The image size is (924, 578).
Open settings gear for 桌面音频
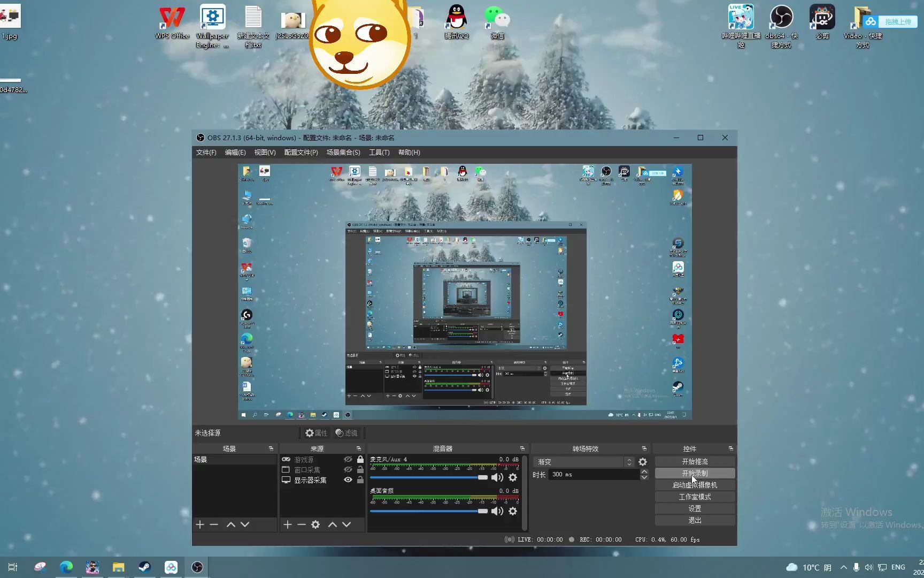tap(513, 511)
